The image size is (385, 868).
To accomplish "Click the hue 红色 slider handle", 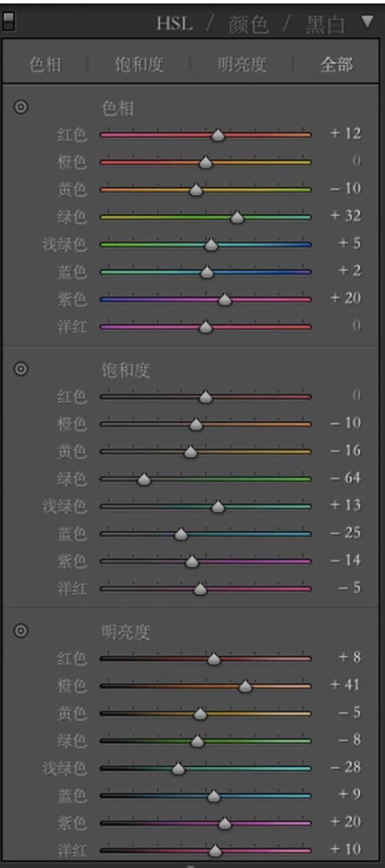I will pos(218,135).
